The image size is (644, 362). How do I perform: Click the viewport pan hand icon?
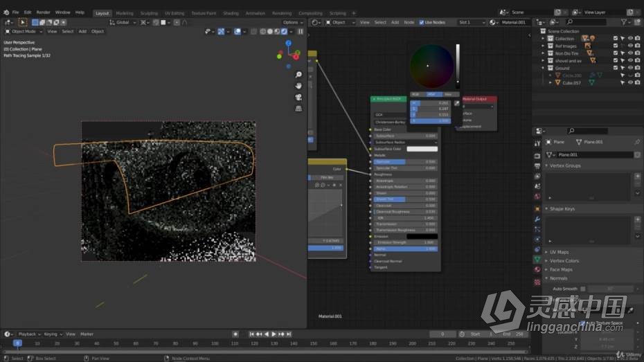(x=298, y=86)
